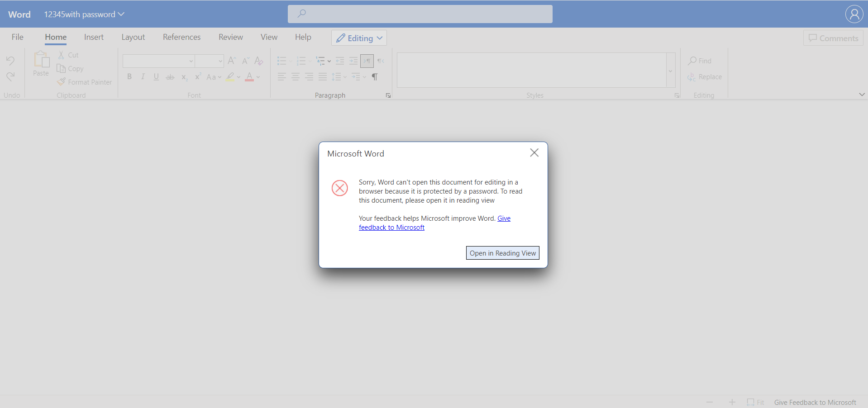The width and height of the screenshot is (868, 408).
Task: Open the Comments button
Action: pos(833,38)
